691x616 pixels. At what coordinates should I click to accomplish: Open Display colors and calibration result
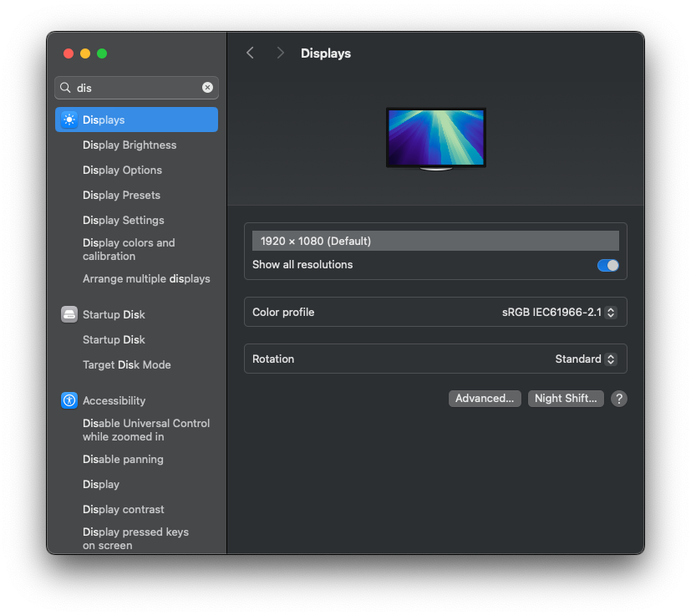click(129, 250)
